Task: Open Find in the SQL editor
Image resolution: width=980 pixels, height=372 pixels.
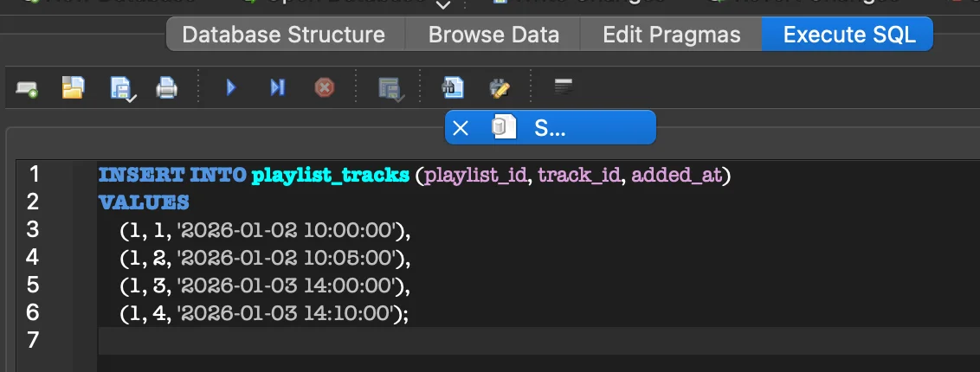Action: tap(453, 87)
